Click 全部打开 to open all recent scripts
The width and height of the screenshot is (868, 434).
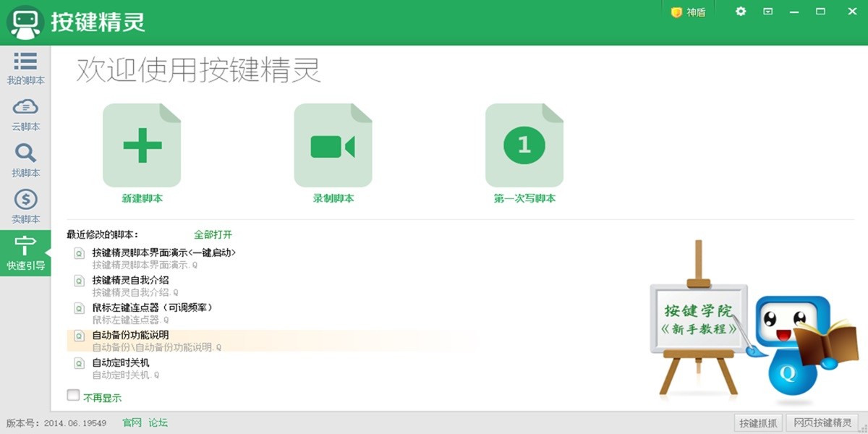[215, 234]
